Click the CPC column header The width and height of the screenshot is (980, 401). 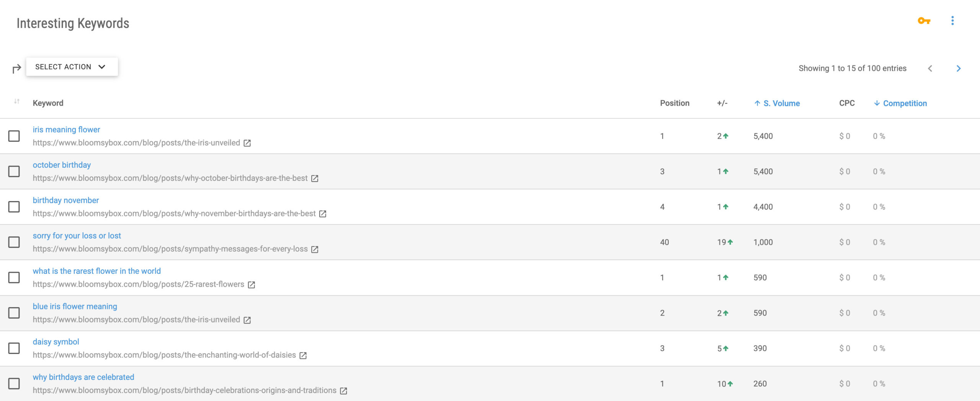(847, 103)
